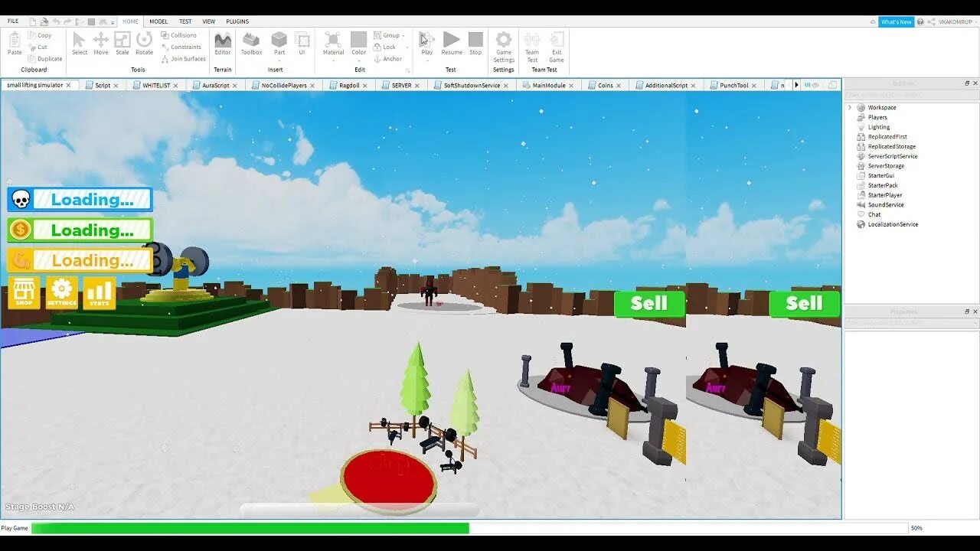
Task: Switch to the VIEW ribbon tab
Action: pyautogui.click(x=209, y=21)
